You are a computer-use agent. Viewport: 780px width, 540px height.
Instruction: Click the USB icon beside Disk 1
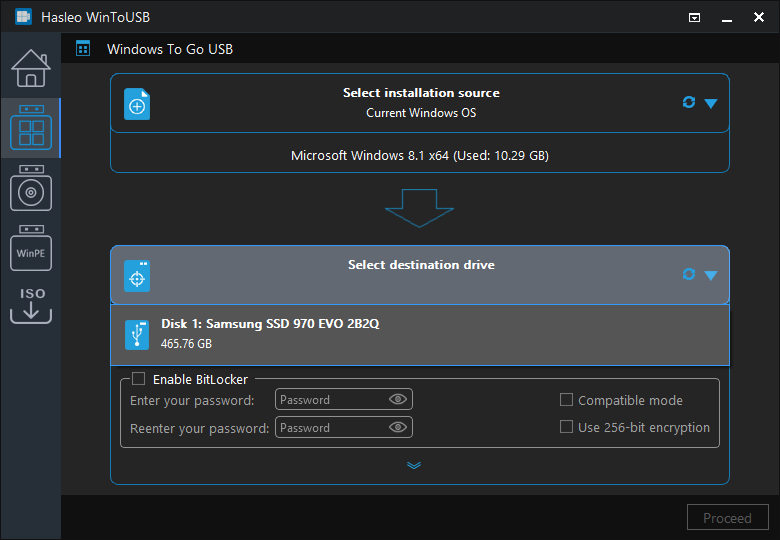point(137,335)
